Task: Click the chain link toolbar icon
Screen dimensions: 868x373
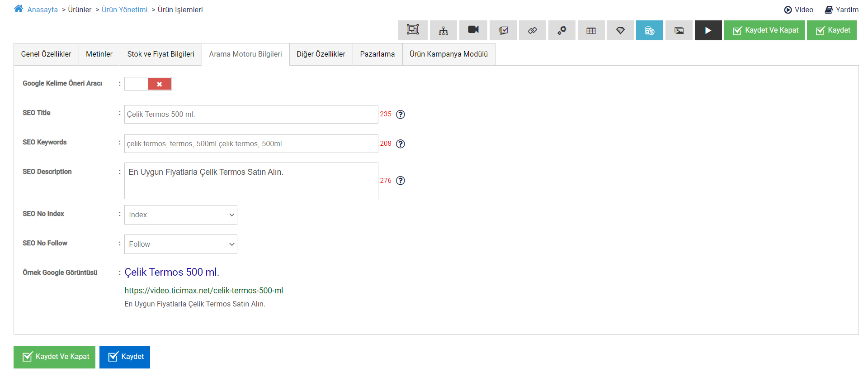Action: [532, 30]
